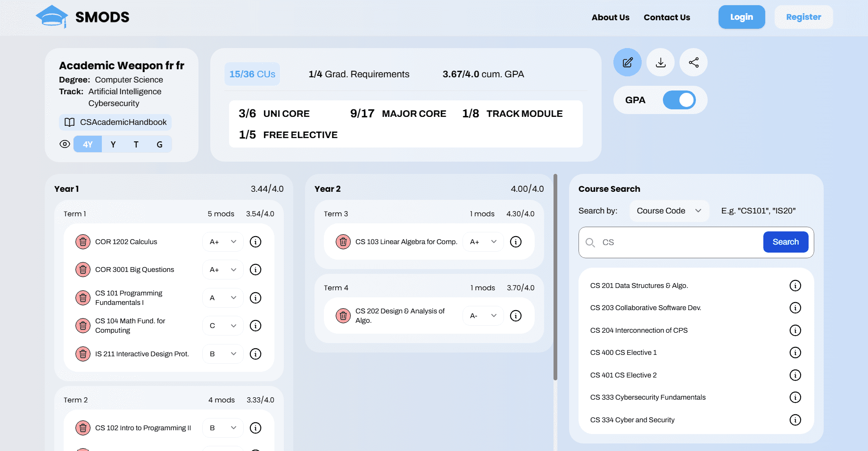
Task: Expand the Search by Course Code dropdown
Action: pyautogui.click(x=669, y=211)
